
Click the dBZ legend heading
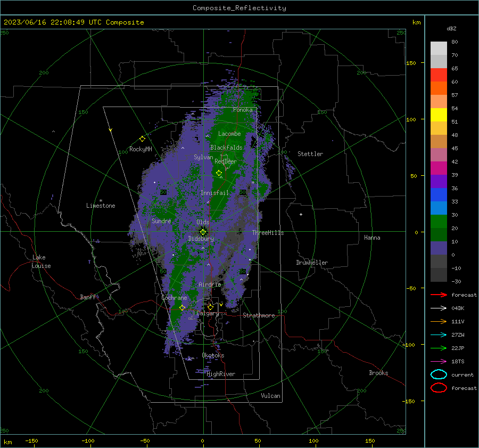(451, 28)
